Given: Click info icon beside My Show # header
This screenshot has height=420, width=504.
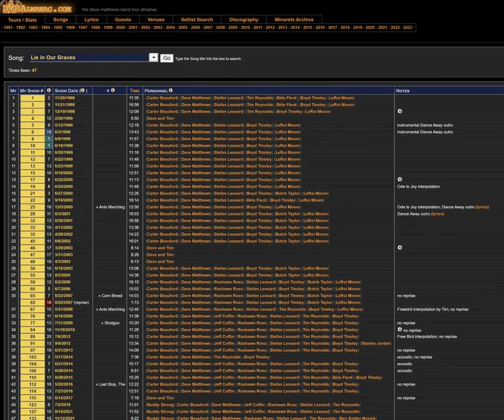Looking at the screenshot, I should point(49,90).
